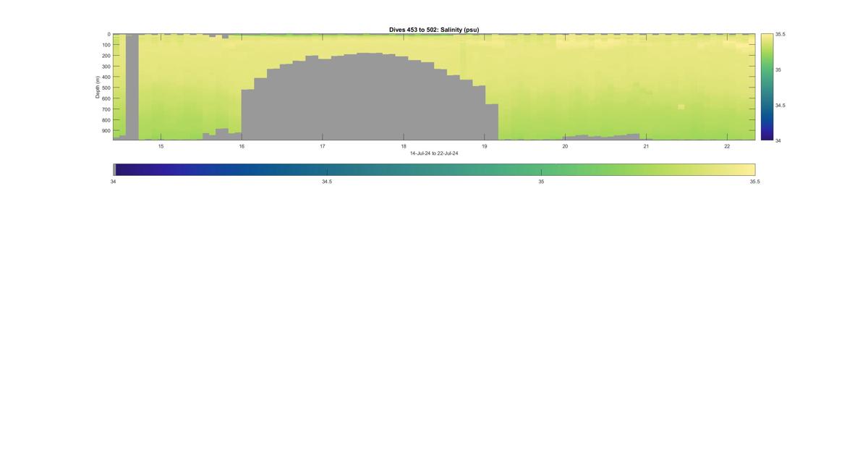
Task: Click the '34.5' label on the vertical colorbar
Action: [x=780, y=105]
